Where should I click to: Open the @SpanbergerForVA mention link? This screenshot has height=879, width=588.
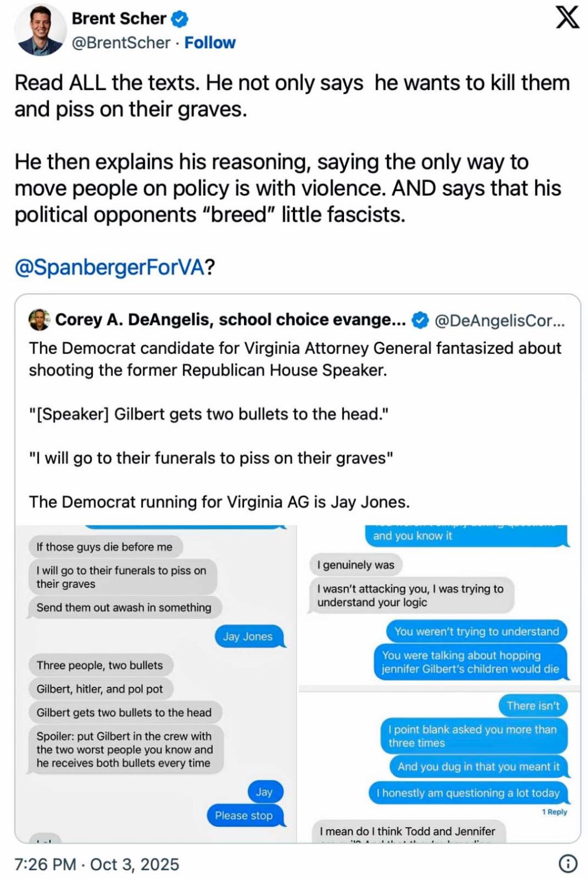109,268
